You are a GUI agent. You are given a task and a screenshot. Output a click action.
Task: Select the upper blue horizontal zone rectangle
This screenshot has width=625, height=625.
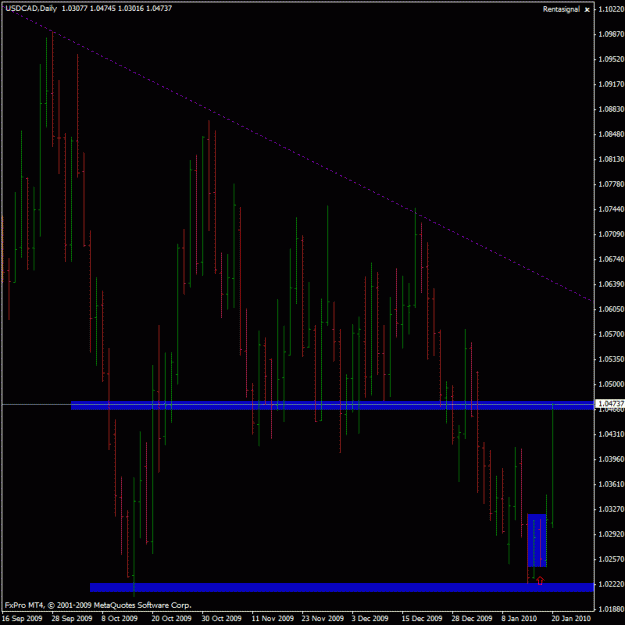coord(332,405)
